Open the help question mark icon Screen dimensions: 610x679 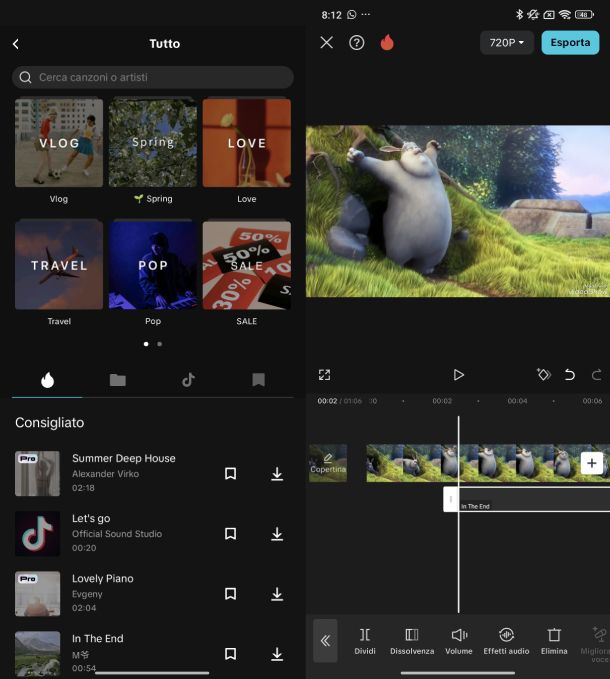356,42
